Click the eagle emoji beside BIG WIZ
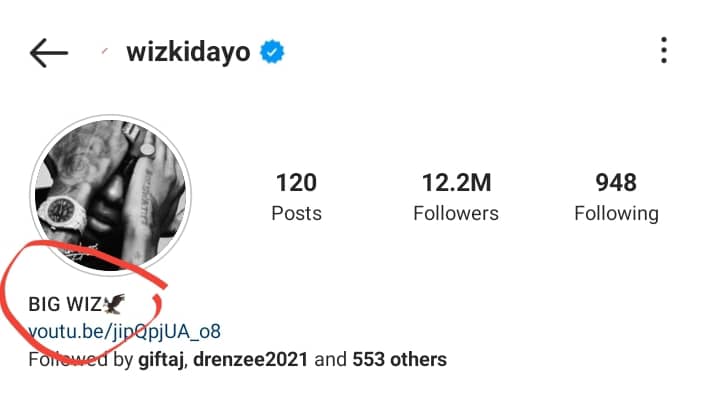720x403 pixels. (114, 304)
